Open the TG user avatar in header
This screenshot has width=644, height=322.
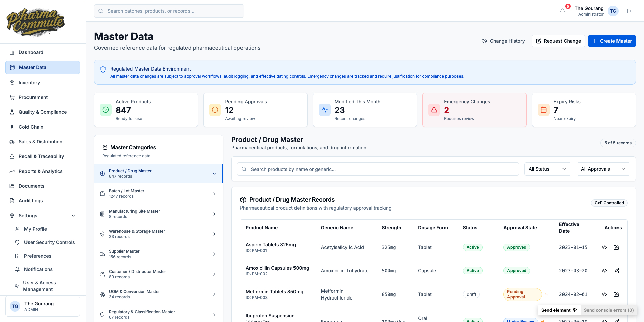point(613,11)
